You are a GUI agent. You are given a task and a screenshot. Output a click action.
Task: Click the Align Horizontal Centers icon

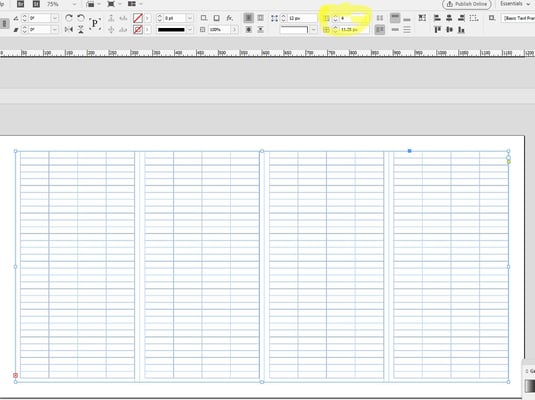point(449,18)
